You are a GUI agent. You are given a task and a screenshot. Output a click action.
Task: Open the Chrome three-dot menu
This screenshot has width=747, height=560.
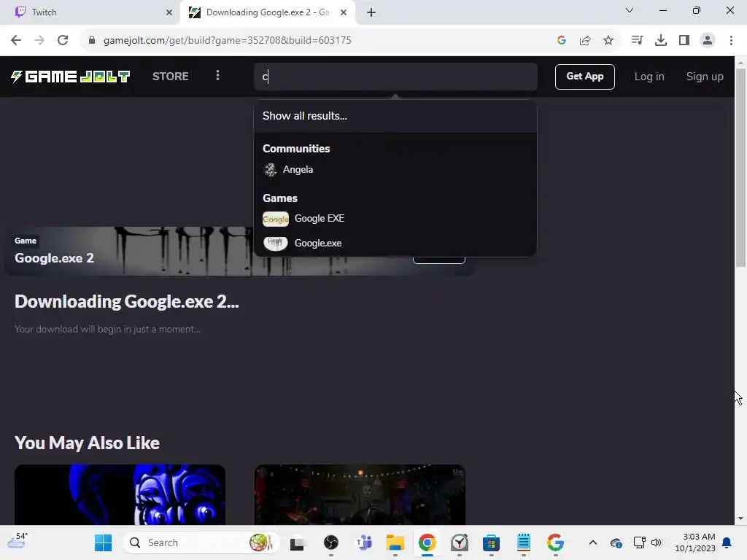pos(731,41)
